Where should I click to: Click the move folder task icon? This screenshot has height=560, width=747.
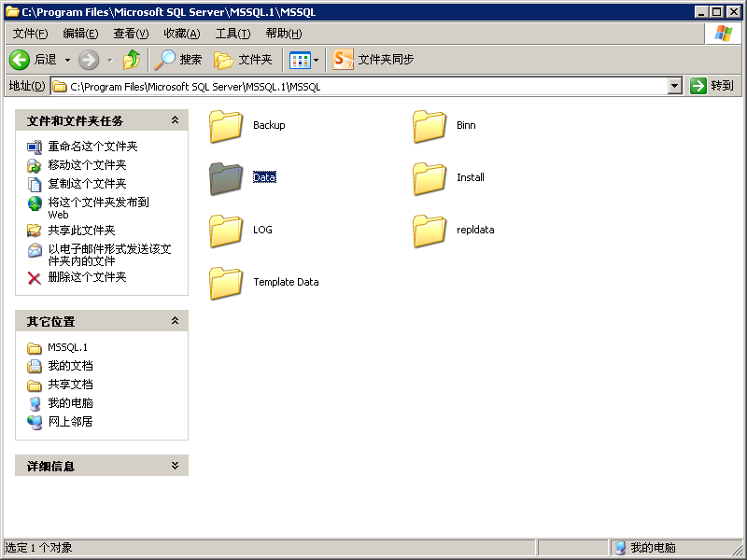click(35, 165)
